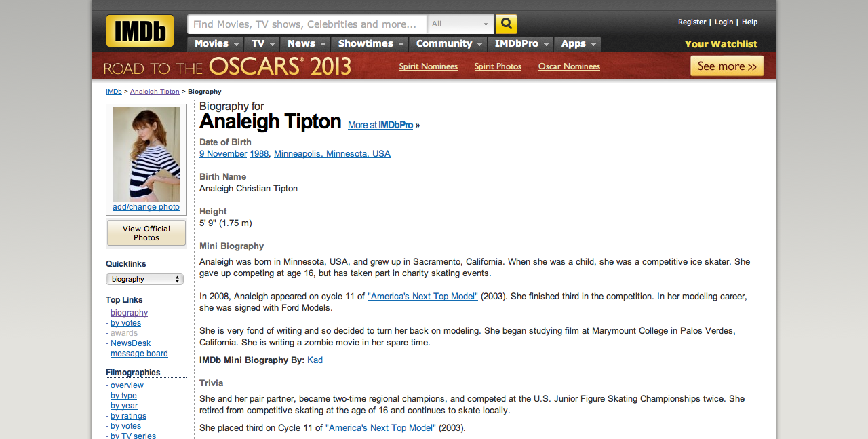868x439 pixels.
Task: Click the View Official Photos button
Action: pyautogui.click(x=146, y=233)
